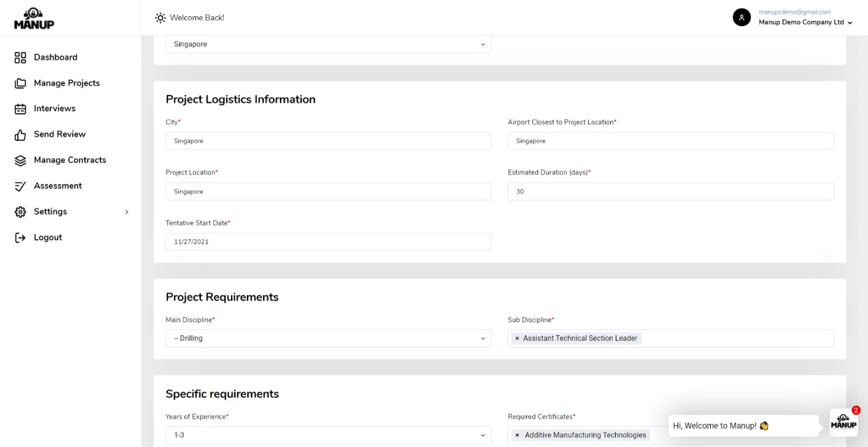
Task: Open the Years of Experience dropdown
Action: click(328, 435)
